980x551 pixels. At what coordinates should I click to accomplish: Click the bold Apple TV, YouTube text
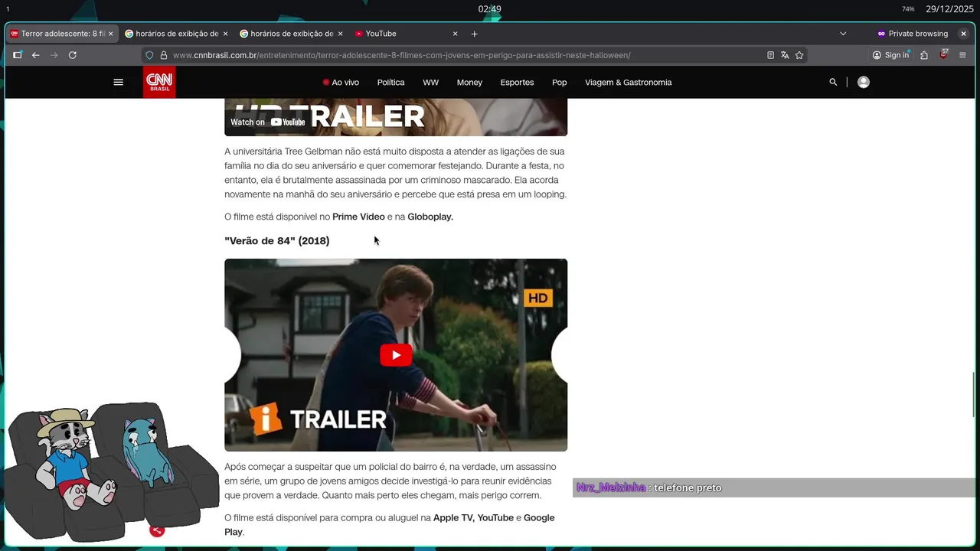click(473, 518)
